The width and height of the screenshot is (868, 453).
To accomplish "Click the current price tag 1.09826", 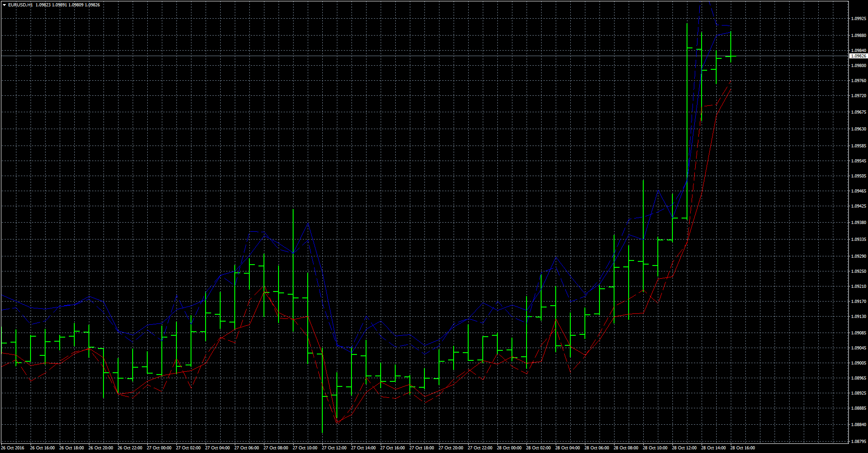I will (858, 56).
